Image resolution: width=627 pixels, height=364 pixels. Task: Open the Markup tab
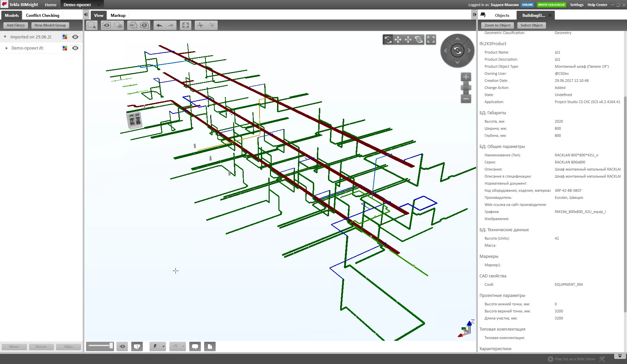tap(118, 16)
